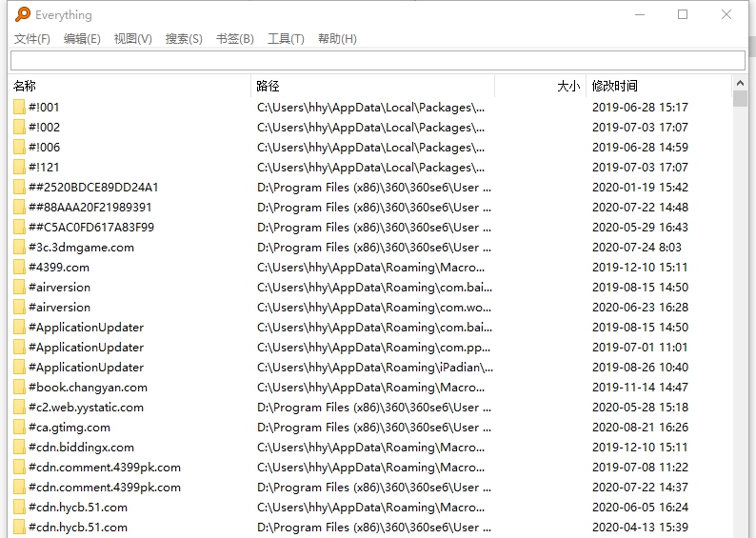Image resolution: width=756 pixels, height=538 pixels.
Task: Click the scrollbar up arrow
Action: pos(740,83)
